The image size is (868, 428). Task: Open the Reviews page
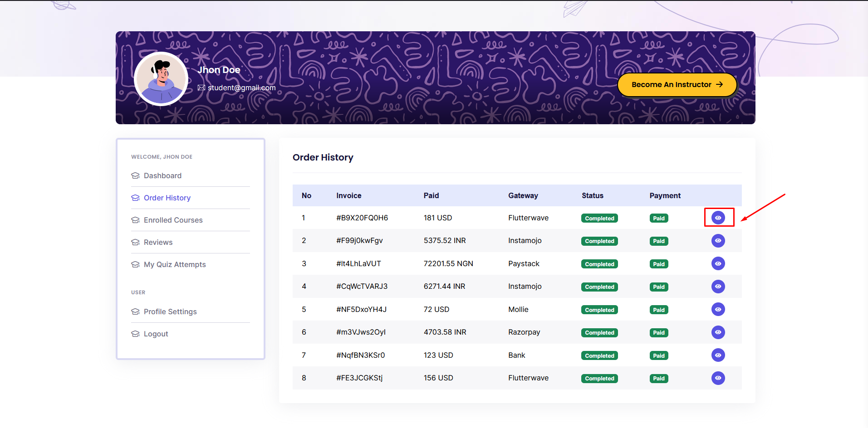158,242
